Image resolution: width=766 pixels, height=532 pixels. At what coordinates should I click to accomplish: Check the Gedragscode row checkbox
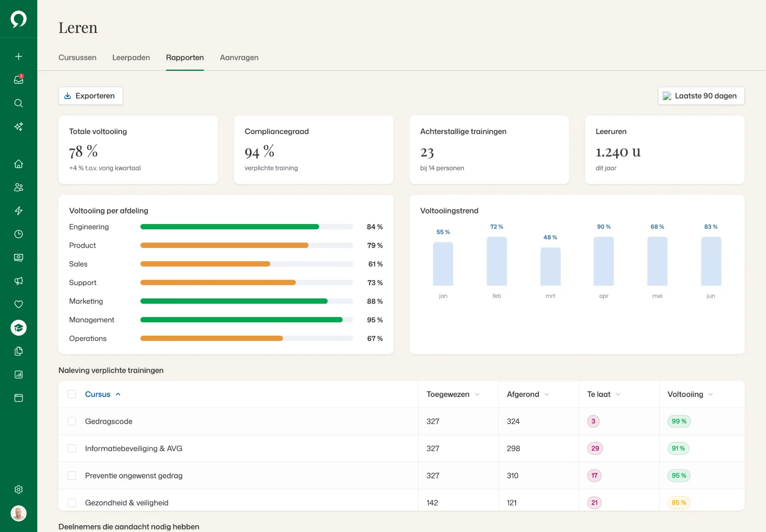[72, 421]
